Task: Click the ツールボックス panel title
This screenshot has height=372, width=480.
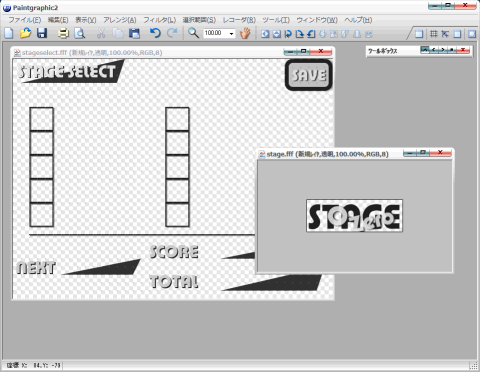Action: 383,51
